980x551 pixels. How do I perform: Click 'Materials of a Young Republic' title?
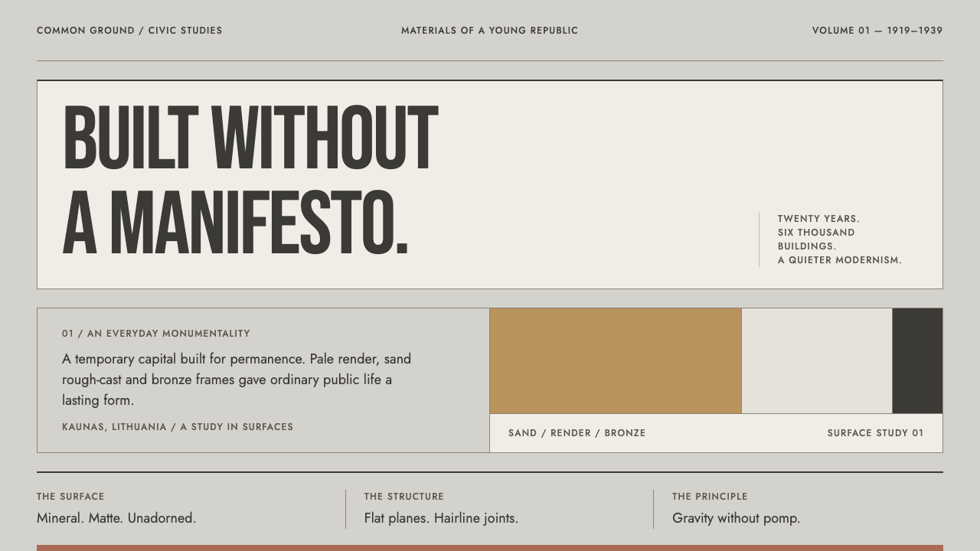[x=490, y=31]
